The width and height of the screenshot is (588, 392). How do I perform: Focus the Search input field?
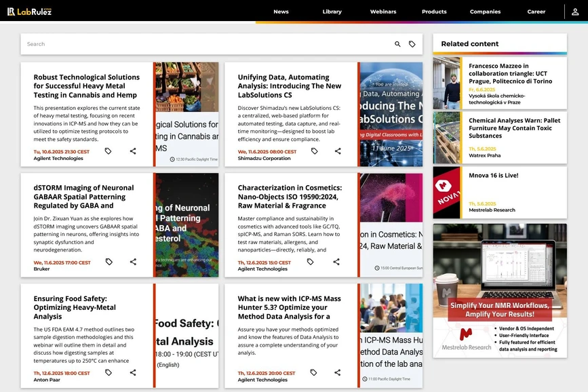206,44
